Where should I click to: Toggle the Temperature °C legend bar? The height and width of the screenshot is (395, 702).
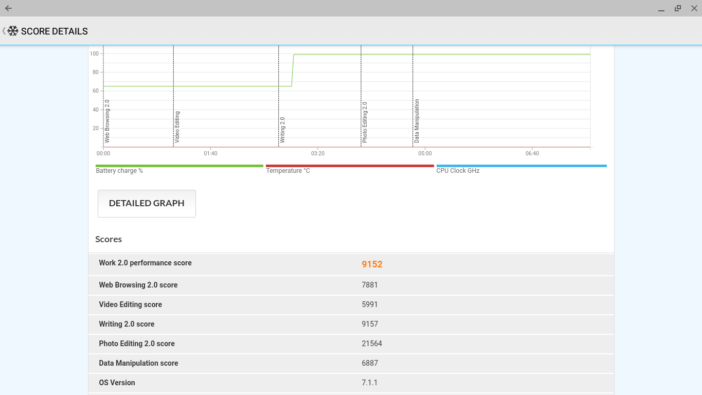[x=350, y=166]
